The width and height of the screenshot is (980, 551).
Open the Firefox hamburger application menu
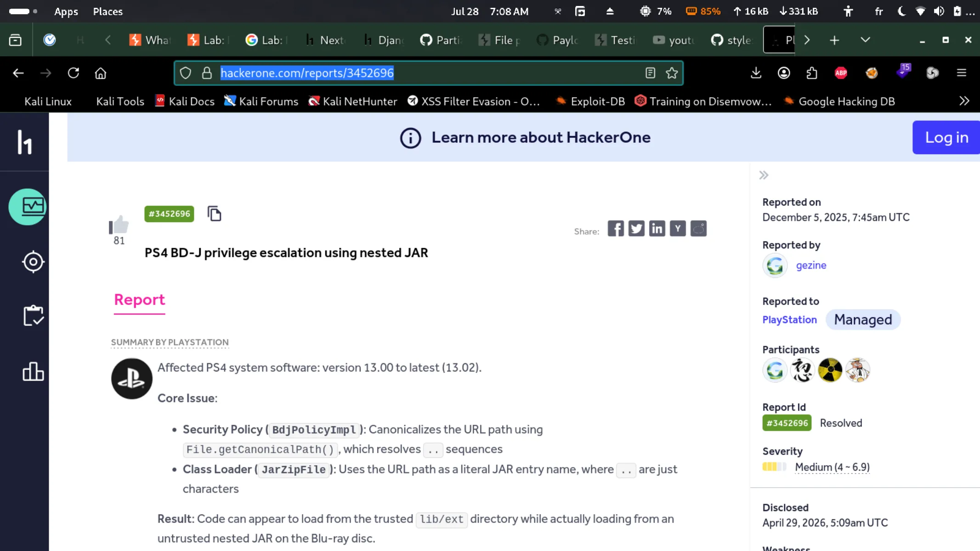point(962,73)
